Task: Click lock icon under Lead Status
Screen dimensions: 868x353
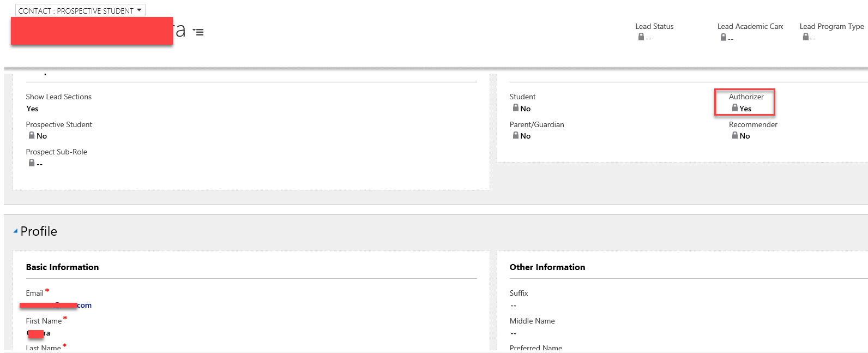Action: 641,37
